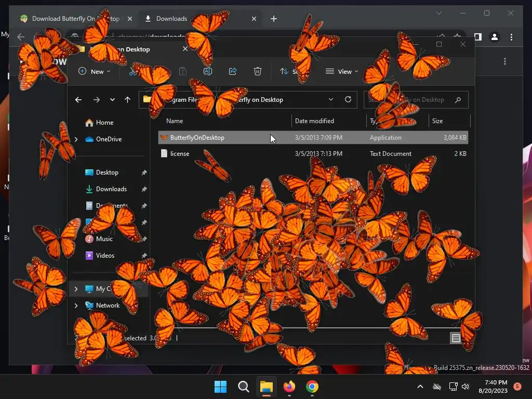Select the license text document

[313, 153]
